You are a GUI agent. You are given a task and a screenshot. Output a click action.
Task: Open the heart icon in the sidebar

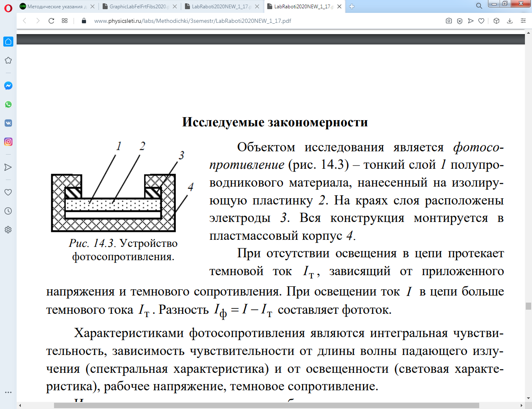coord(8,192)
